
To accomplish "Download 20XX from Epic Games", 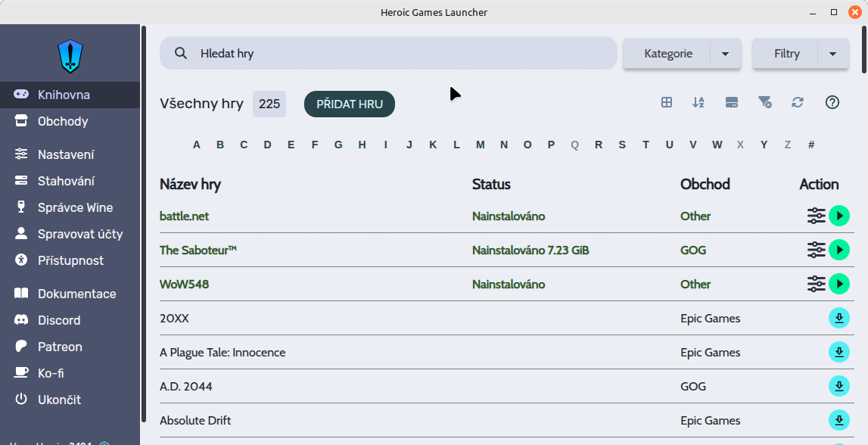I will 839,318.
